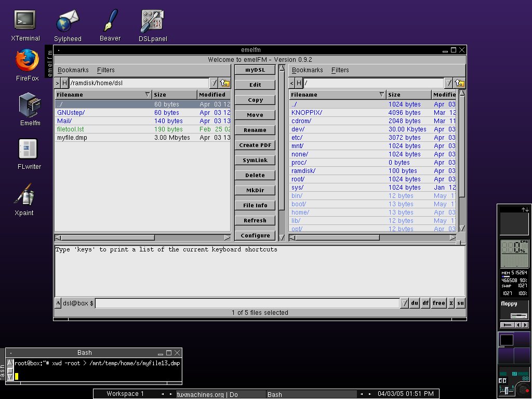Open the Emelfm desktop icon
This screenshot has height=399, width=532.
tap(30, 109)
